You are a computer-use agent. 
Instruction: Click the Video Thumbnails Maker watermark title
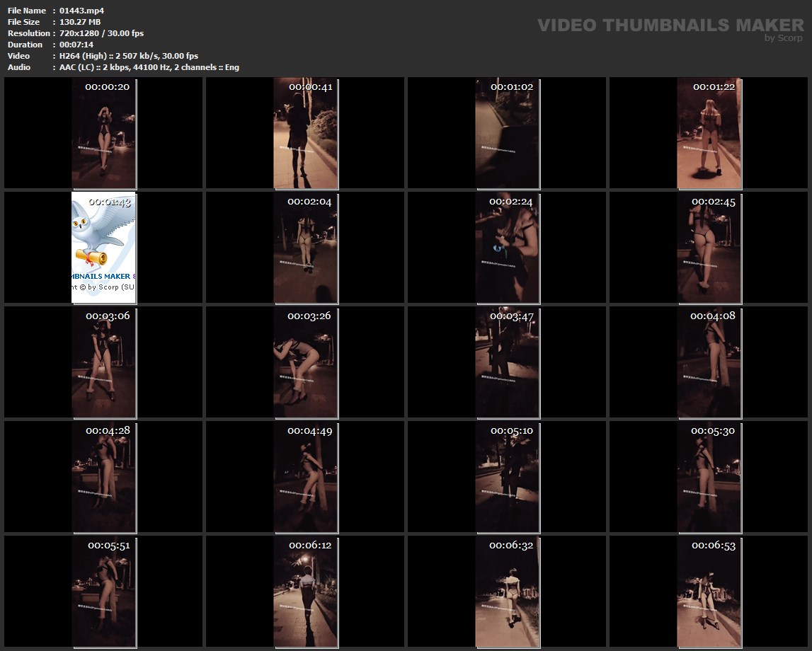point(670,25)
